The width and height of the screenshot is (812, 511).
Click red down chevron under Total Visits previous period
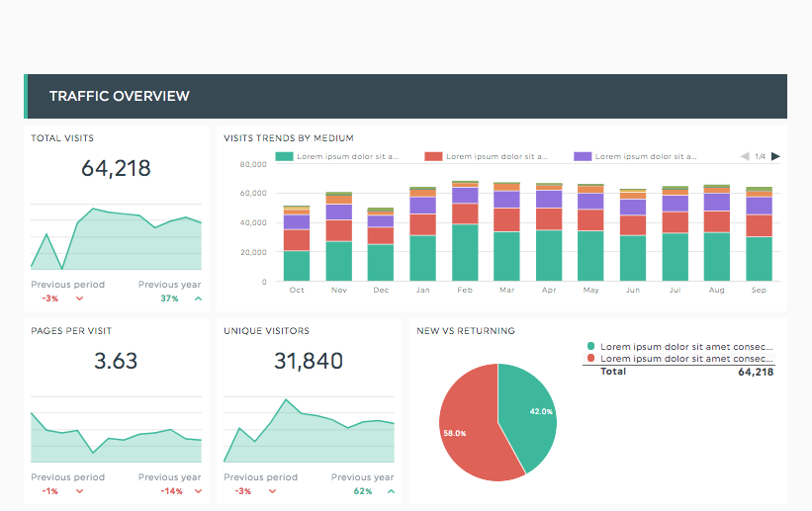(80, 298)
